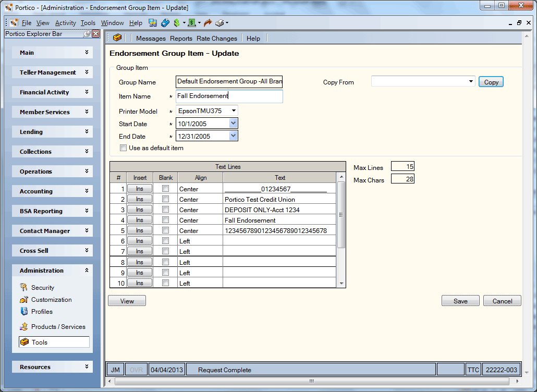Open the Activity menu
The width and height of the screenshot is (537, 392).
65,23
